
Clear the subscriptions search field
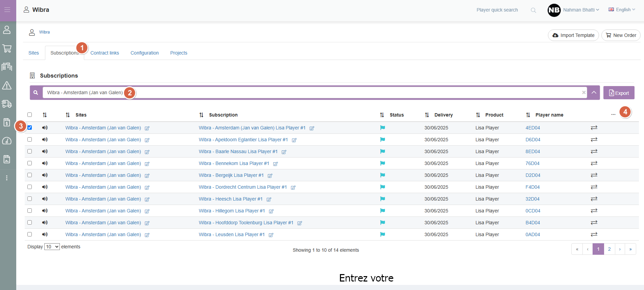[584, 92]
